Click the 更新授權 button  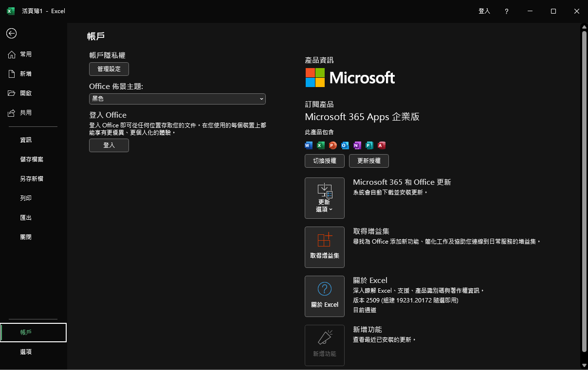[x=368, y=161]
